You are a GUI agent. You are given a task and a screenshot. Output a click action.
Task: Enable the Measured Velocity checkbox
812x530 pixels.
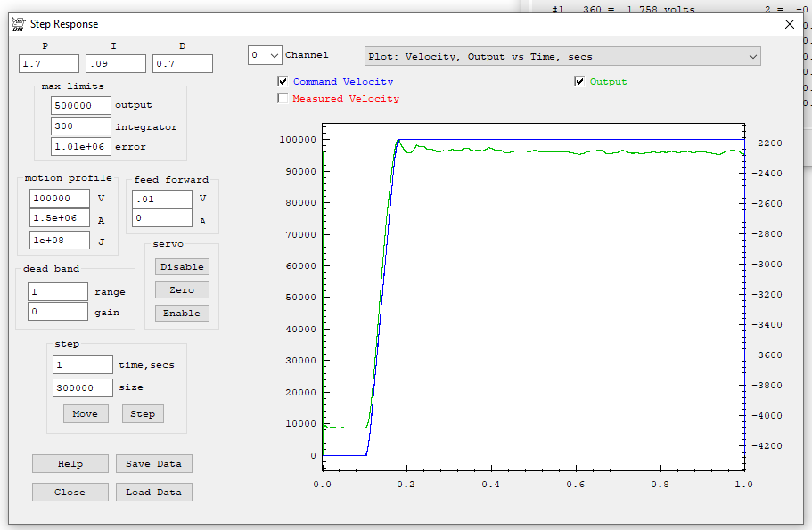tap(283, 99)
